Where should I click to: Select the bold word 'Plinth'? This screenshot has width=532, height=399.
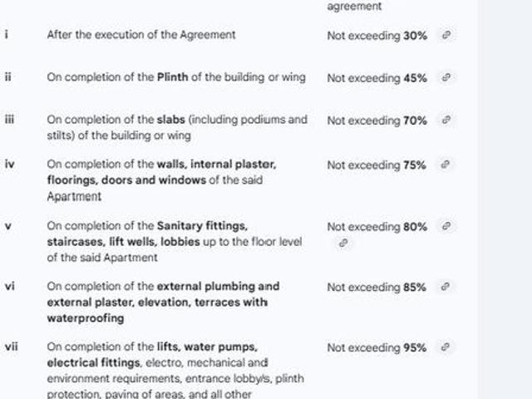tap(173, 77)
